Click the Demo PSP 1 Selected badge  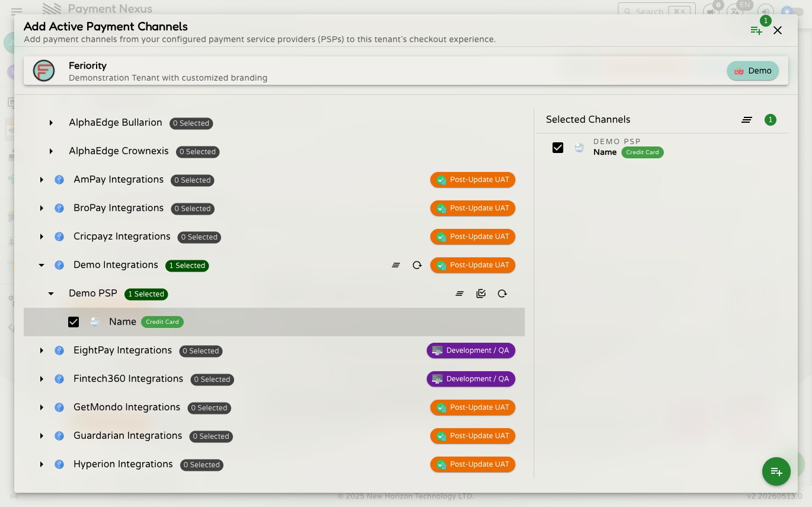[x=146, y=294]
